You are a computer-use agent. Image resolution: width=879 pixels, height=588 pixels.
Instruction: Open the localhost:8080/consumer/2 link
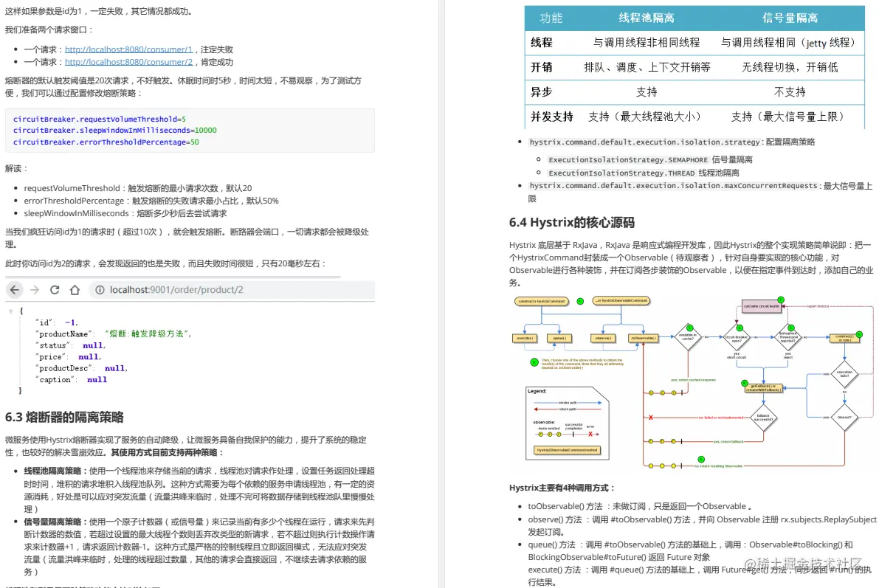point(128,62)
